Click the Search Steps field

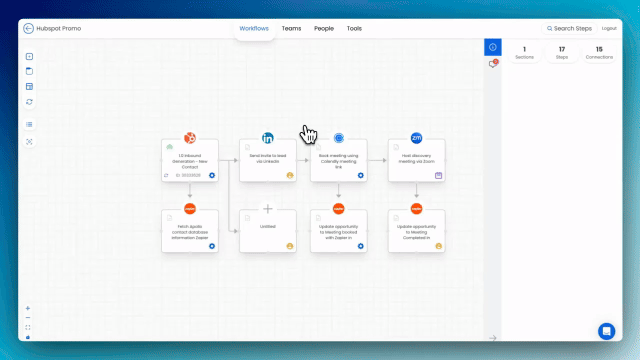569,29
